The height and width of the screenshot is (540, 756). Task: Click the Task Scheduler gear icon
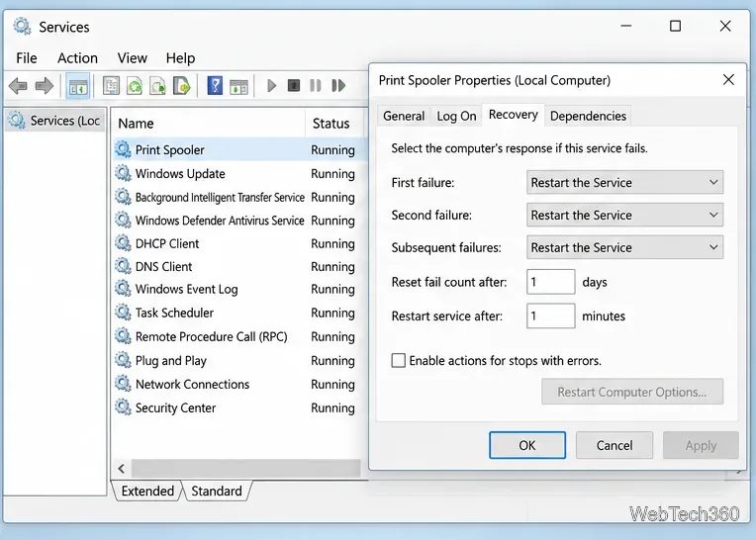coord(123,313)
